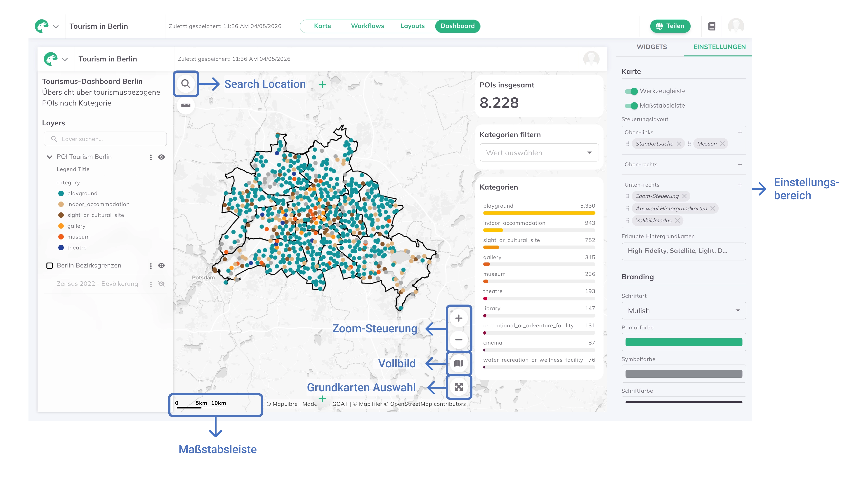The height and width of the screenshot is (488, 868).
Task: Enter fullscreen mode with the expand arrows icon
Action: 459,387
